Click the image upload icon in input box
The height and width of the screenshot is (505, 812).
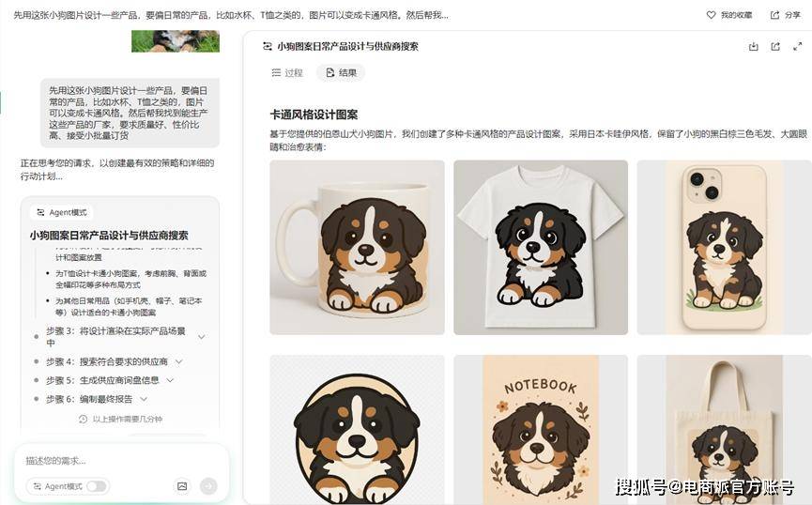click(x=182, y=486)
